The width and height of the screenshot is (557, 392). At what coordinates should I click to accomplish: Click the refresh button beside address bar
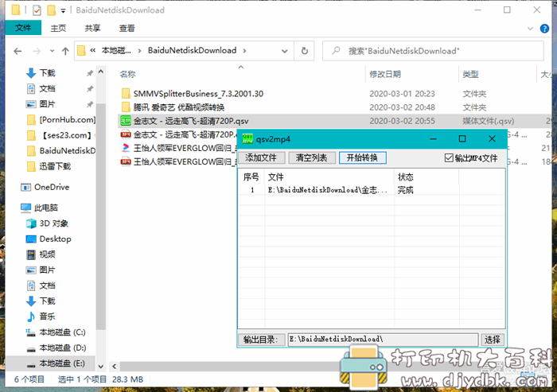tap(305, 51)
